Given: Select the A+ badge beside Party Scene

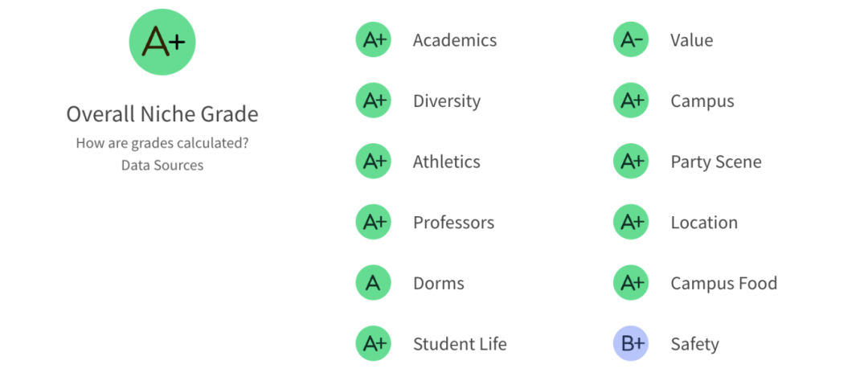Looking at the screenshot, I should [x=631, y=161].
